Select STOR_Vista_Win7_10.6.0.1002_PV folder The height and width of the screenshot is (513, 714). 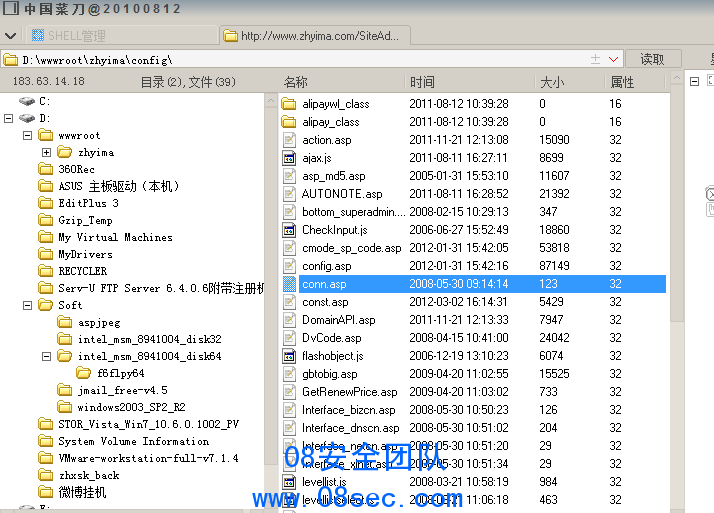point(148,424)
